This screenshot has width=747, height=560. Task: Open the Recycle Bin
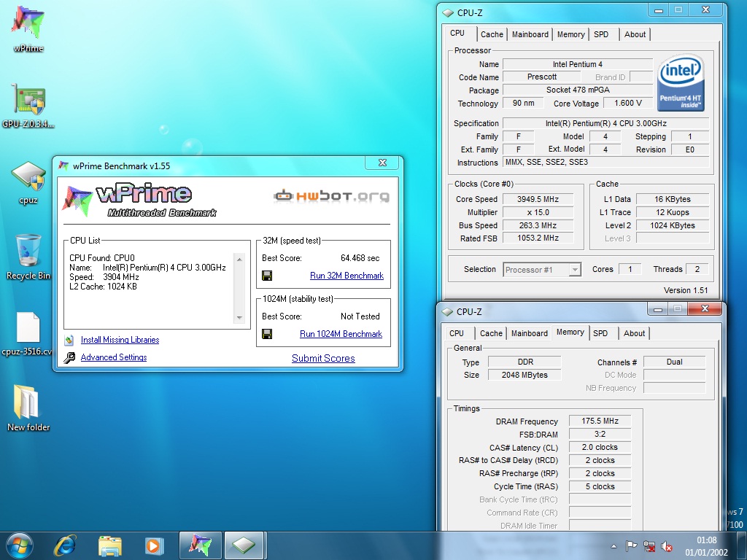click(x=28, y=257)
